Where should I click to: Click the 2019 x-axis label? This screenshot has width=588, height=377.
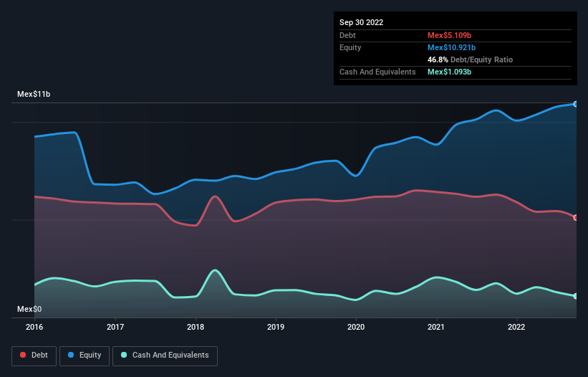click(276, 327)
